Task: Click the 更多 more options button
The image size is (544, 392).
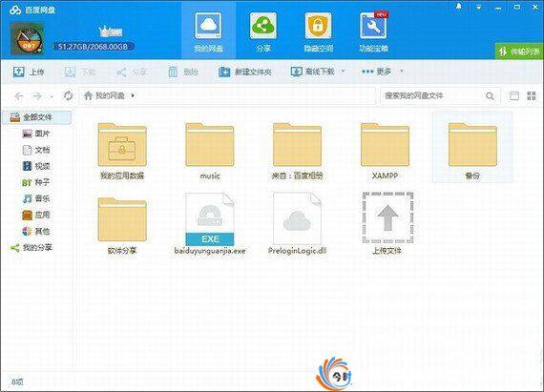Action: pyautogui.click(x=376, y=72)
